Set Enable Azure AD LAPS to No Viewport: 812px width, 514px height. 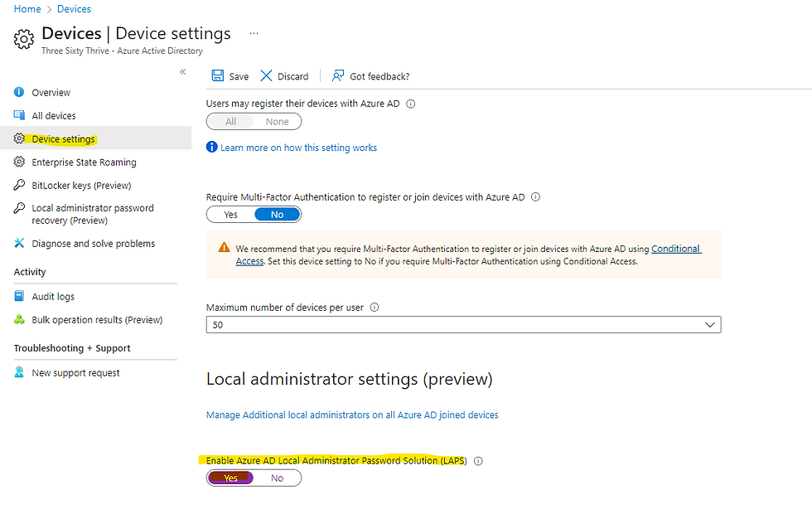click(277, 478)
